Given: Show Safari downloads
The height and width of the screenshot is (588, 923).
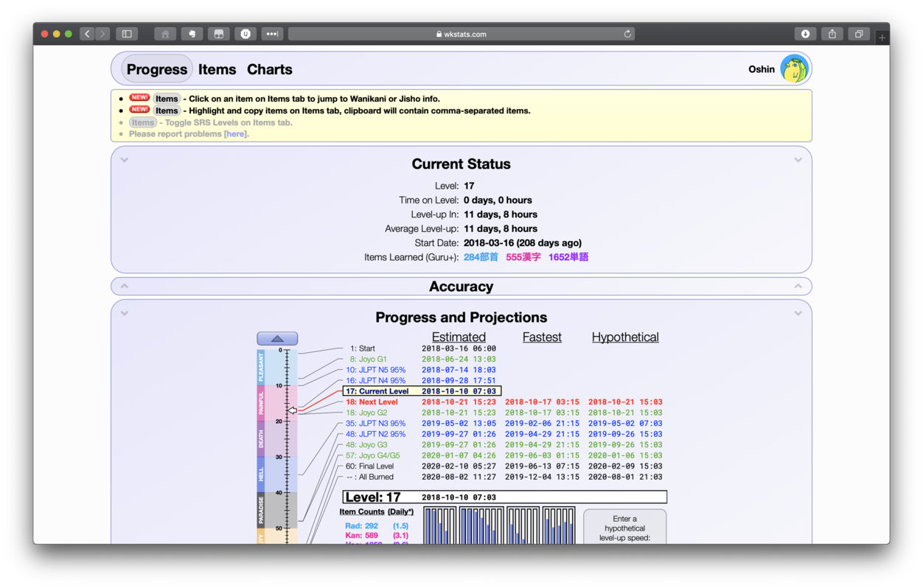Looking at the screenshot, I should tap(805, 34).
